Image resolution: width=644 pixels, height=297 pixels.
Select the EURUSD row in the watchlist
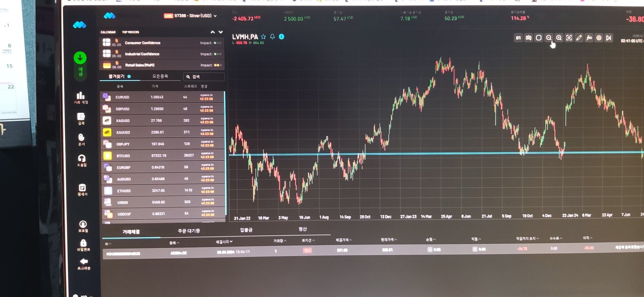pyautogui.click(x=163, y=97)
